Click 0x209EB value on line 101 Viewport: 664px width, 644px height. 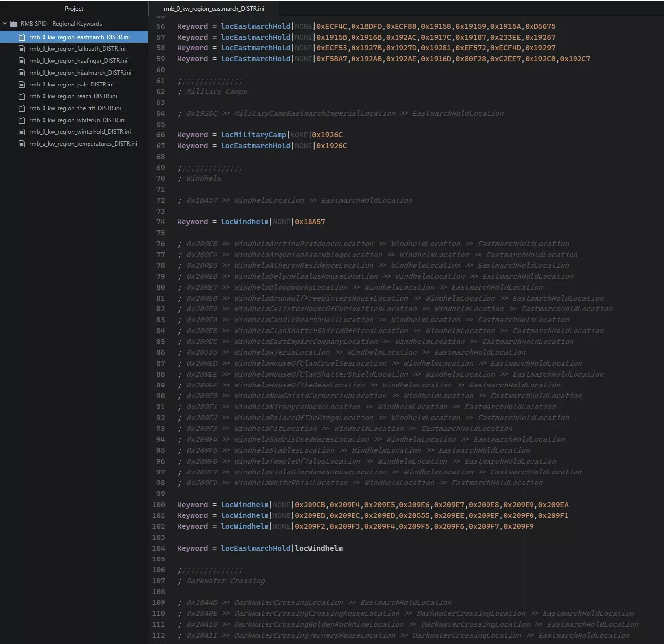click(x=310, y=515)
